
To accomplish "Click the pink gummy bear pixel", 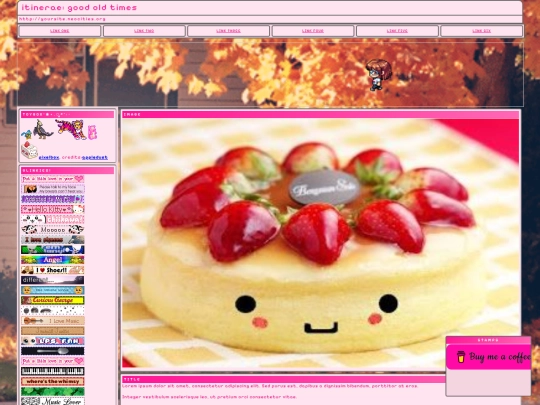I will 92,133.
